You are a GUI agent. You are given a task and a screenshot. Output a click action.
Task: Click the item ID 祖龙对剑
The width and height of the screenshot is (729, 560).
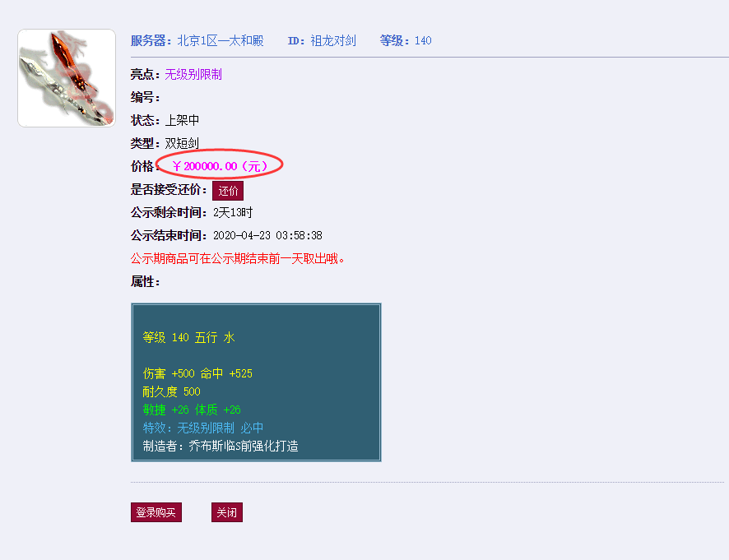click(x=333, y=40)
